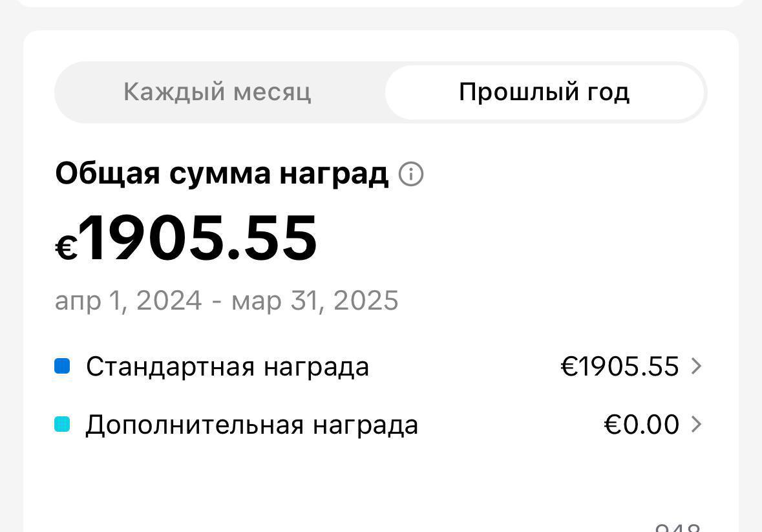This screenshot has height=532, width=762.
Task: Click the cyan Дополнительная награда color square
Action: pyautogui.click(x=62, y=425)
